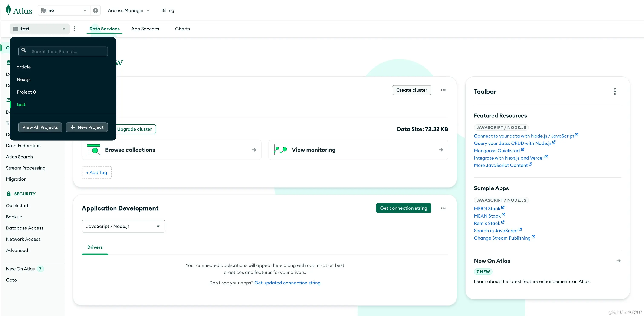Click New On Atlas arrow icon
This screenshot has height=316, width=644.
pos(618,261)
